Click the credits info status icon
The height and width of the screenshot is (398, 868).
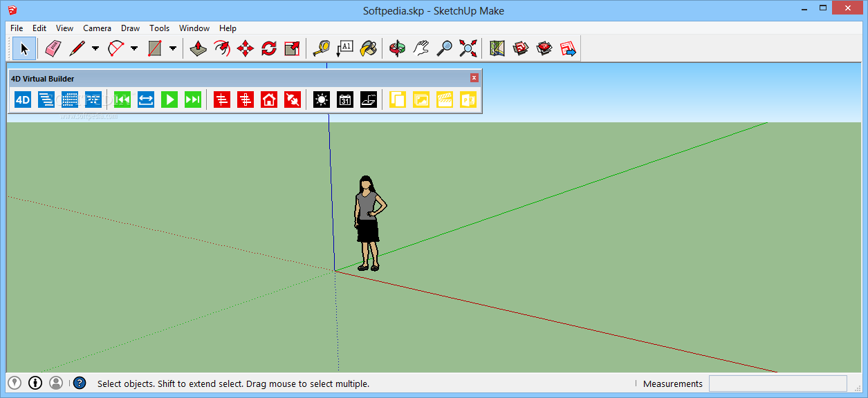pyautogui.click(x=35, y=383)
